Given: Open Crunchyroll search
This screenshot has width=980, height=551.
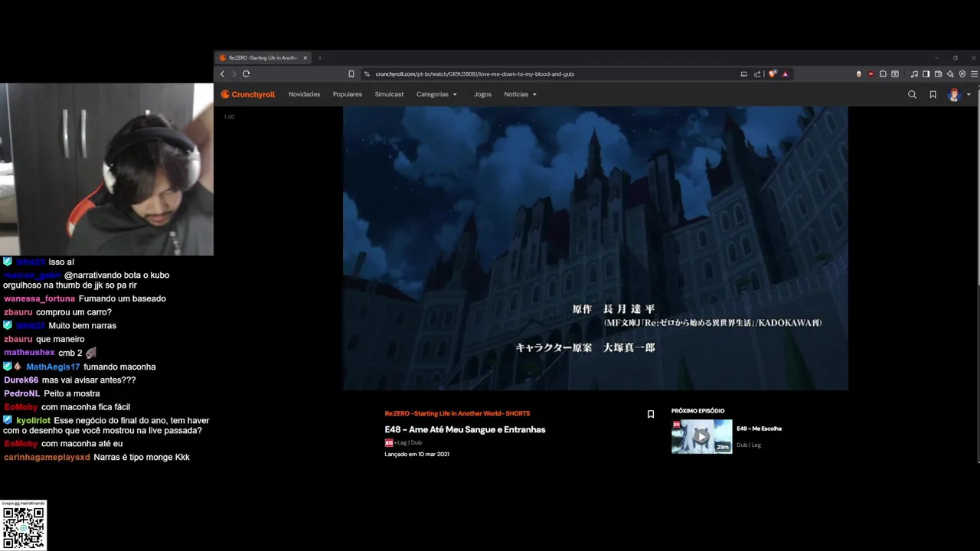Looking at the screenshot, I should coord(912,94).
